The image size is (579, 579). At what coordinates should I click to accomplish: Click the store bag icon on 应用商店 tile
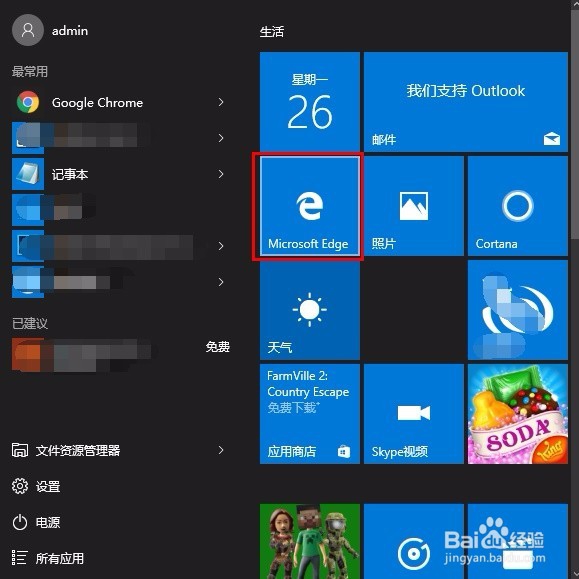344,451
